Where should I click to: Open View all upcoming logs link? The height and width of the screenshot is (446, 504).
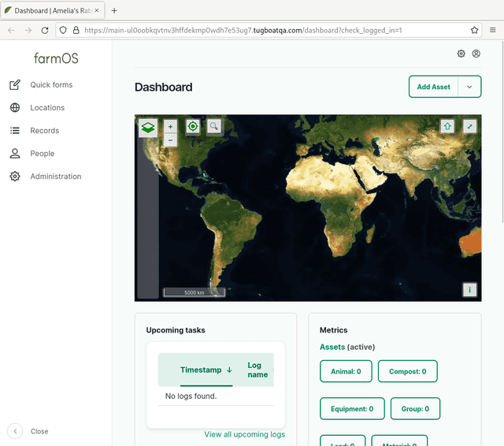point(245,434)
